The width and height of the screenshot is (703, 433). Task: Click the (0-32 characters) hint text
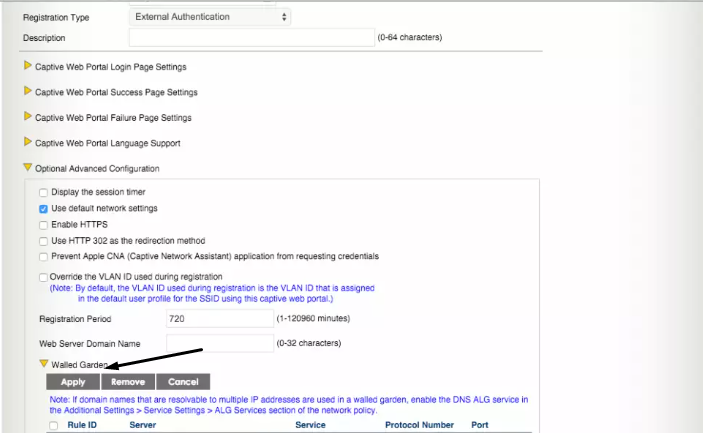click(309, 343)
